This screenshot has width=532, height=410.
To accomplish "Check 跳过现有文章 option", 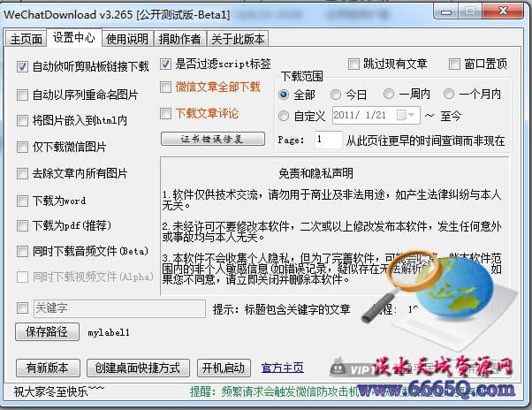I will (353, 65).
